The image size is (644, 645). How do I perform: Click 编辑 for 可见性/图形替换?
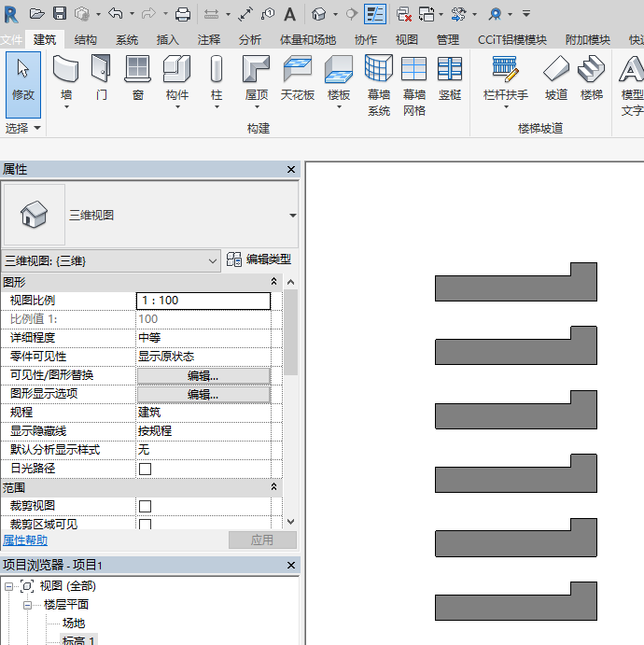click(203, 375)
